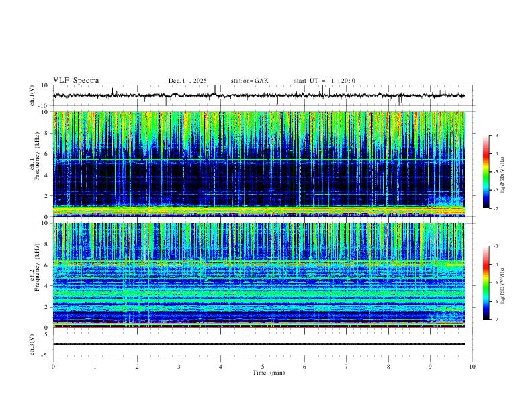Click the "ch.1(V)" waveform axis label
The image size is (532, 411).
coord(32,95)
